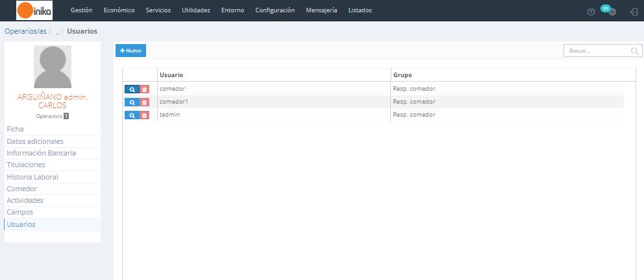Screen dimensions: 644x280
Task: Click the logout icon
Action: coord(633,12)
